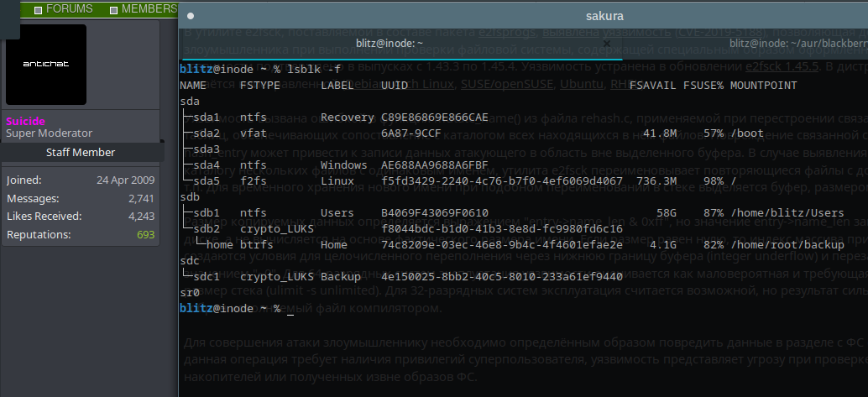868x397 pixels.
Task: Click the UUID starting with 4e150025
Action: click(x=501, y=277)
